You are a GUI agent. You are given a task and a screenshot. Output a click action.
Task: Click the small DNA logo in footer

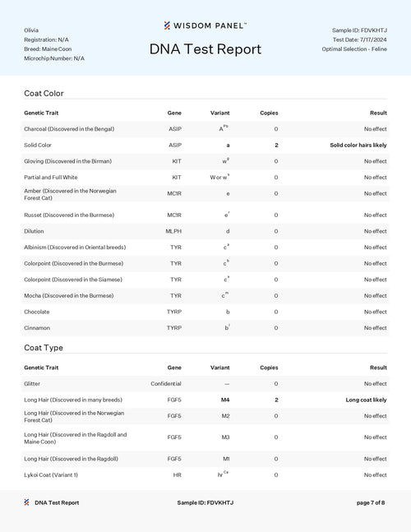pyautogui.click(x=26, y=502)
